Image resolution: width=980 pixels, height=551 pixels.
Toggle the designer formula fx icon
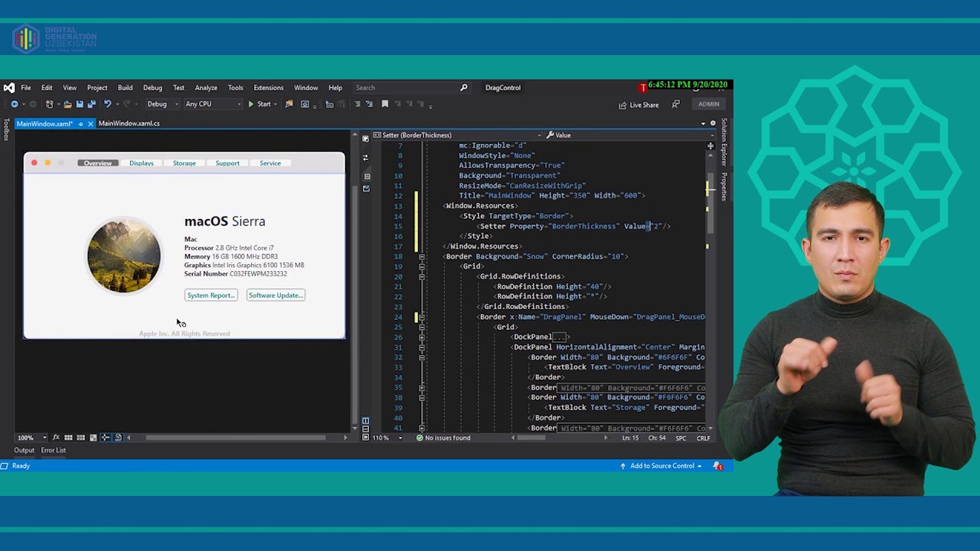tap(56, 438)
